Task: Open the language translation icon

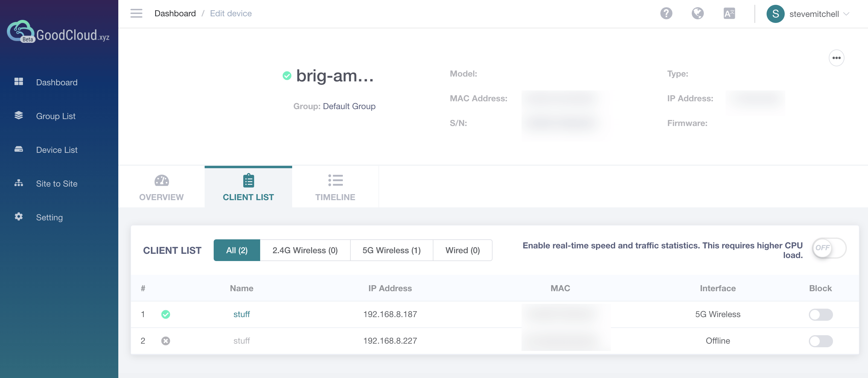Action: (x=729, y=14)
